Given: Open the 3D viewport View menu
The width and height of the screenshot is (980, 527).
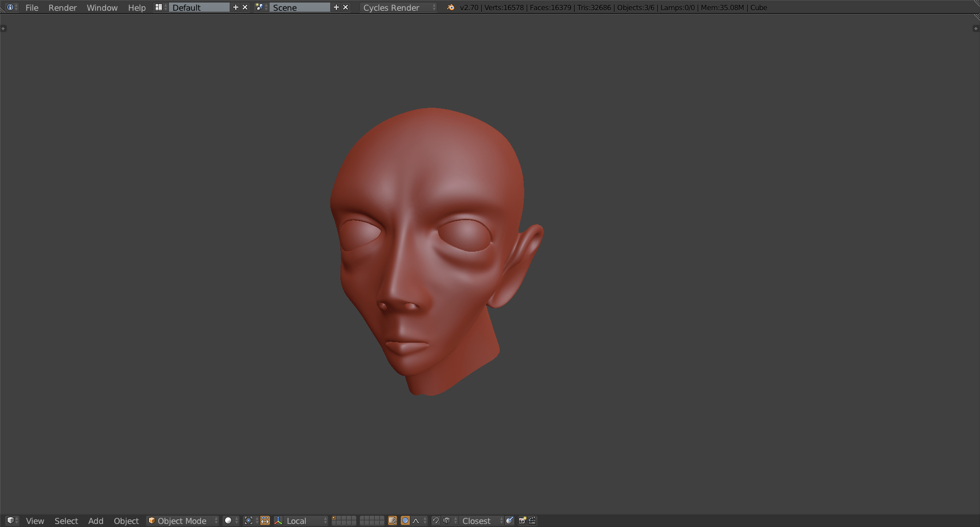Looking at the screenshot, I should tap(35, 521).
